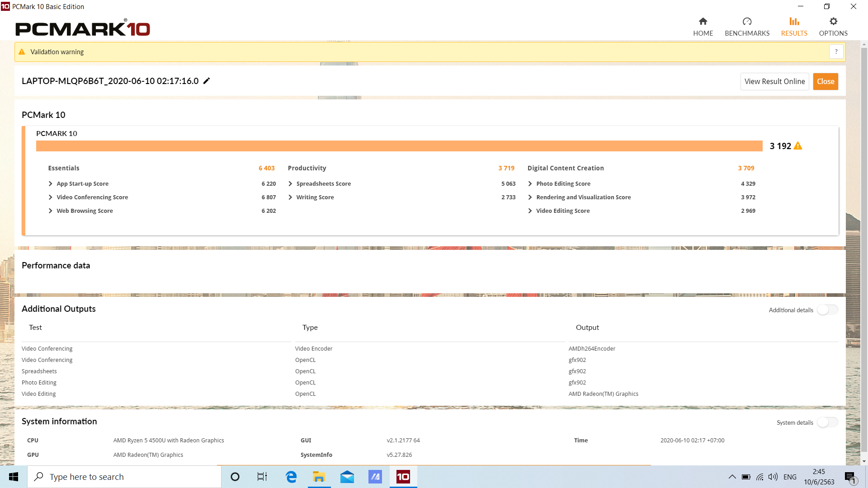Viewport: 868px width, 488px height.
Task: Click the battery status icon
Action: point(746,477)
